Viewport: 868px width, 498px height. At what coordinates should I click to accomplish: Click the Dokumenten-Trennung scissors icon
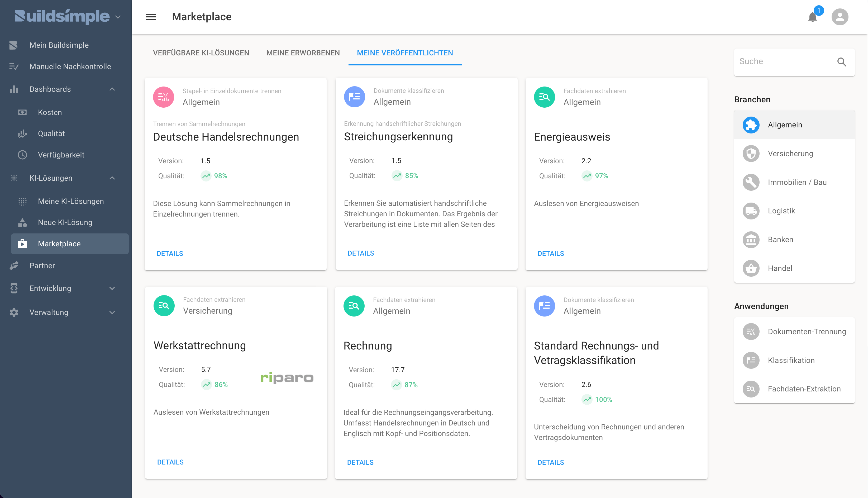tap(751, 332)
